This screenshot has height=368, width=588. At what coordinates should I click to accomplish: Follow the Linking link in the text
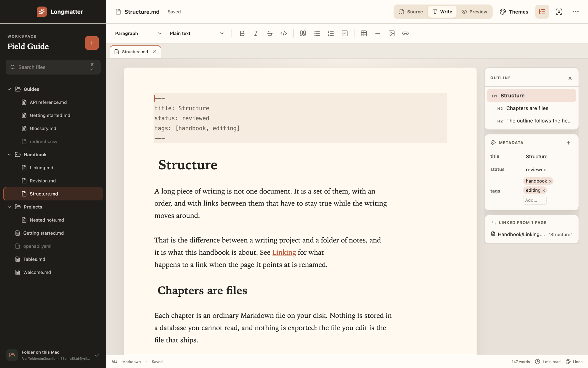[284, 252]
